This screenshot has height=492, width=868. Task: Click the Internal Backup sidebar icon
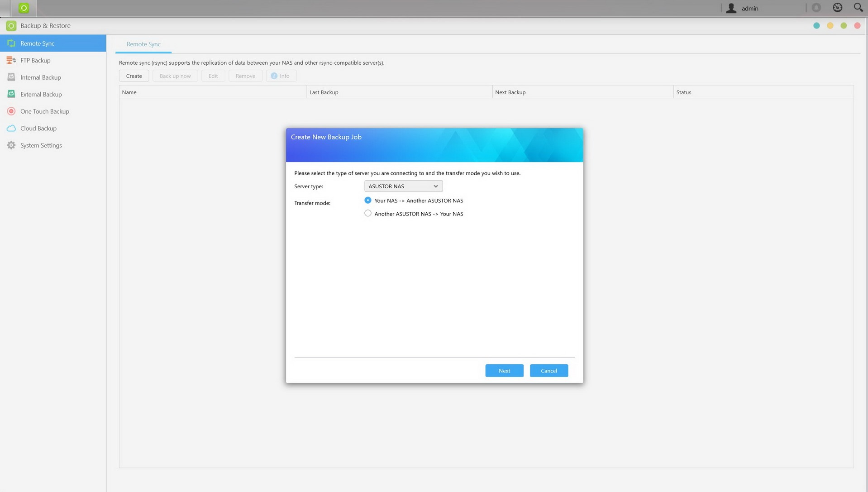[x=11, y=77]
